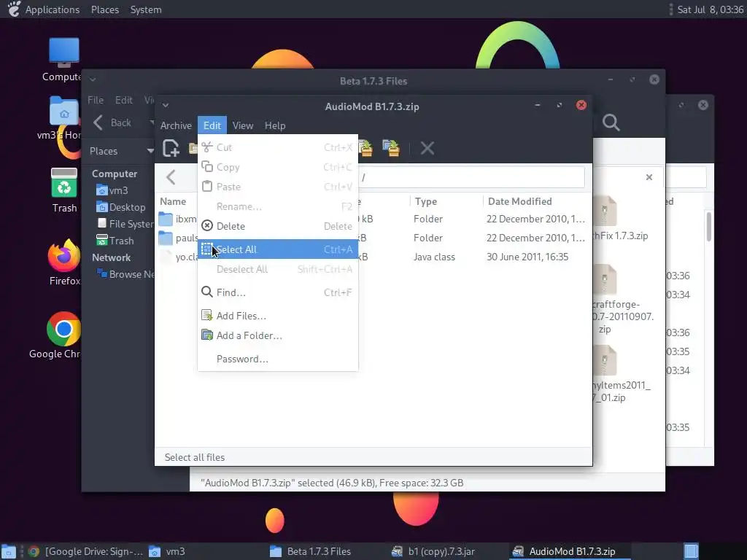Choose Select All from the Edit menu

tap(277, 249)
